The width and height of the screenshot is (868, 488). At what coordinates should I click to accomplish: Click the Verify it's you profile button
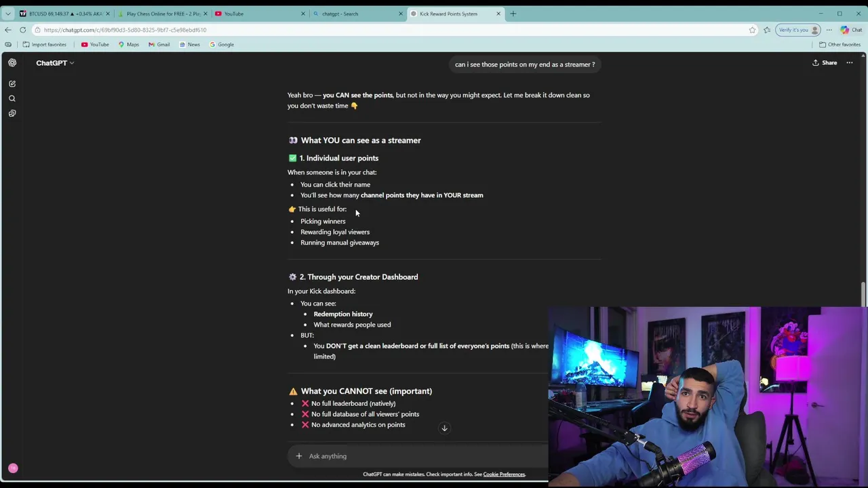tap(799, 30)
